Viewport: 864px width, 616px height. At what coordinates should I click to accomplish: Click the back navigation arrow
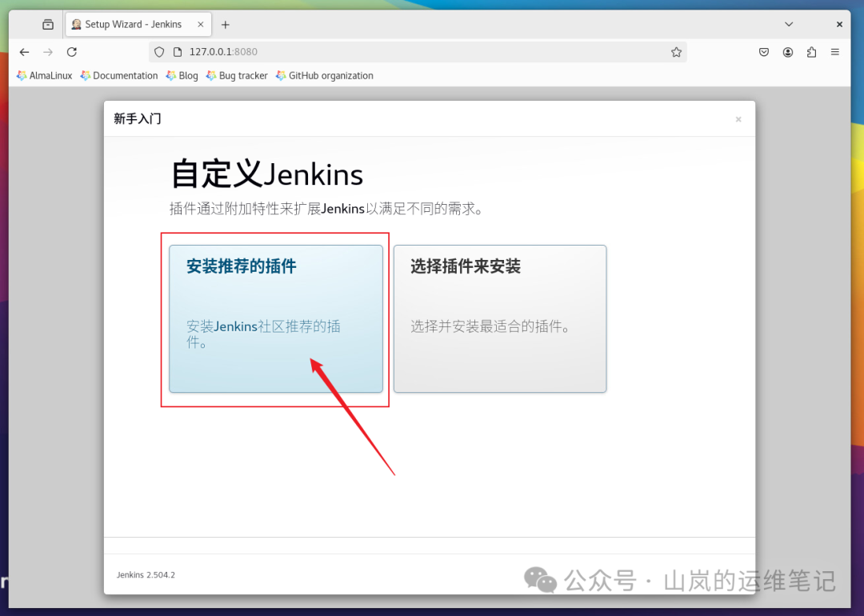24,51
